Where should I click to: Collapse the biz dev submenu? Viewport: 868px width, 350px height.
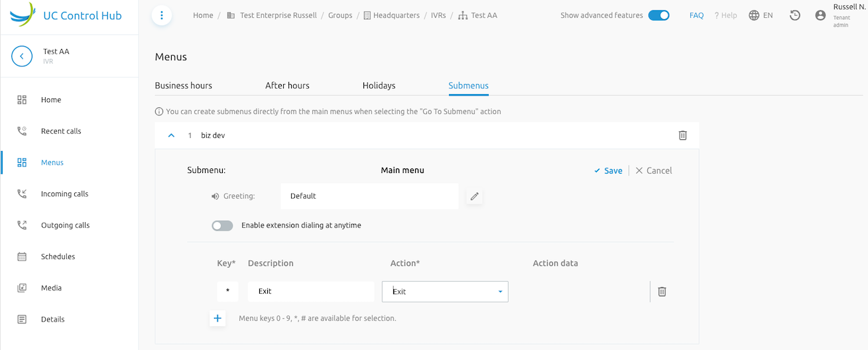[171, 135]
